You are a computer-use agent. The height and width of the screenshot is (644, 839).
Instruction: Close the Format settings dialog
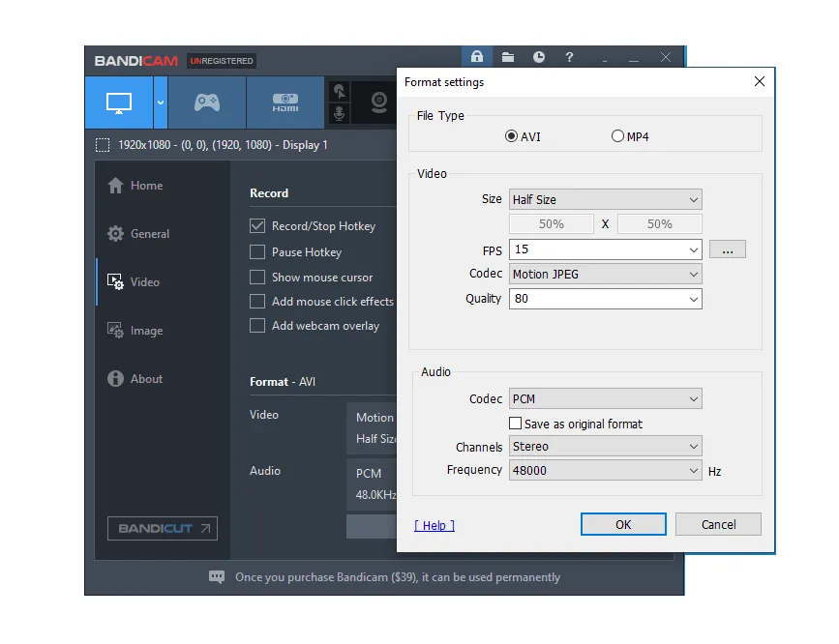(760, 81)
